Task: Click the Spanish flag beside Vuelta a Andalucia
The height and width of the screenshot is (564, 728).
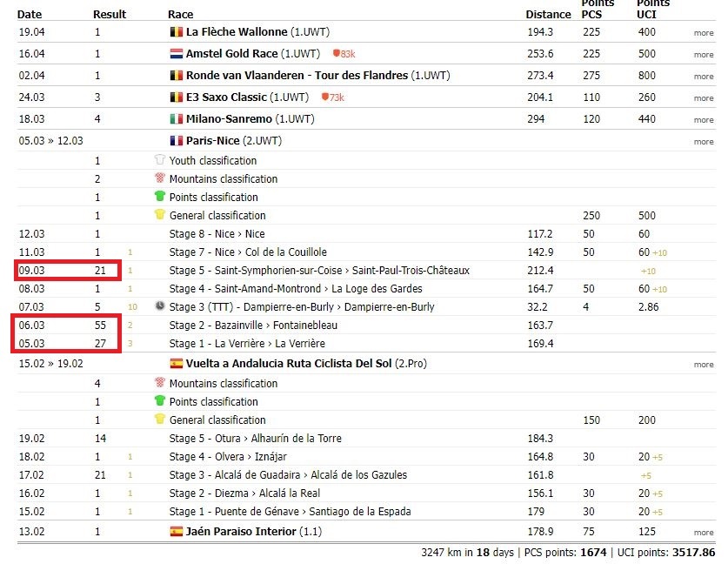Action: click(176, 364)
